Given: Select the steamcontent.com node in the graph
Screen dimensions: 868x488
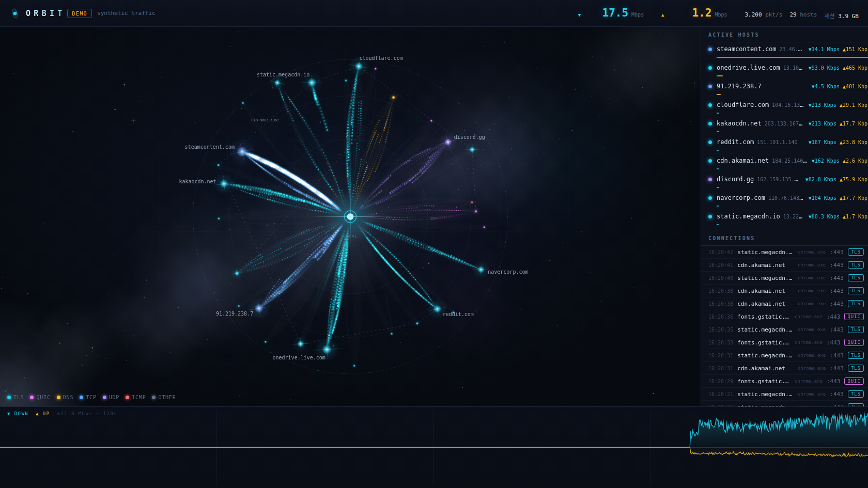Looking at the screenshot, I should (x=242, y=152).
